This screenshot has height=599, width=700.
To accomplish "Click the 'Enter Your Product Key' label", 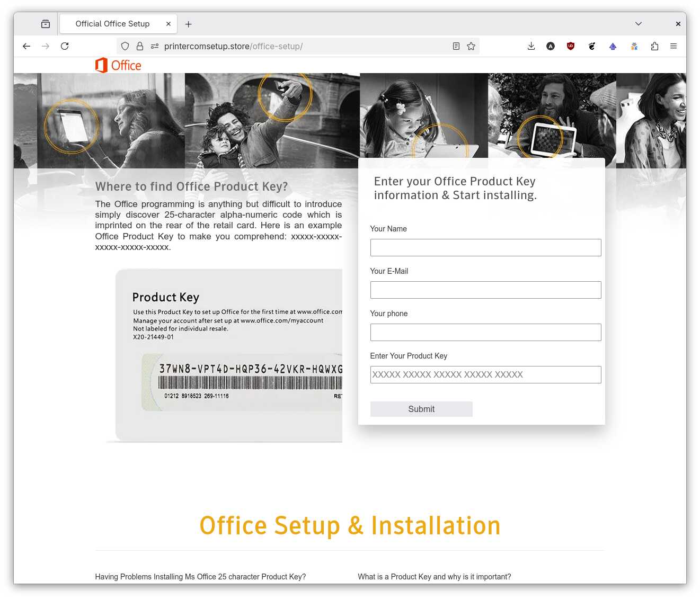I will tap(409, 356).
